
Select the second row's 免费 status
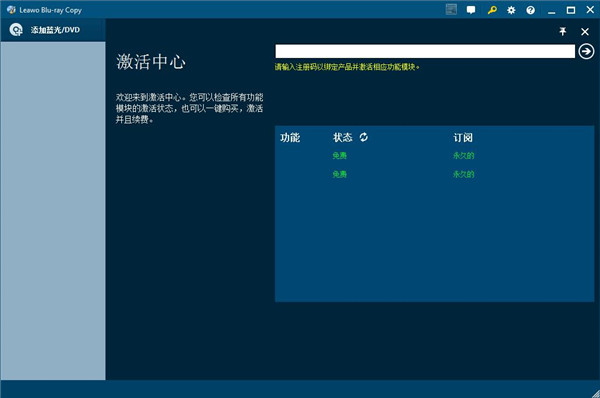coord(340,174)
